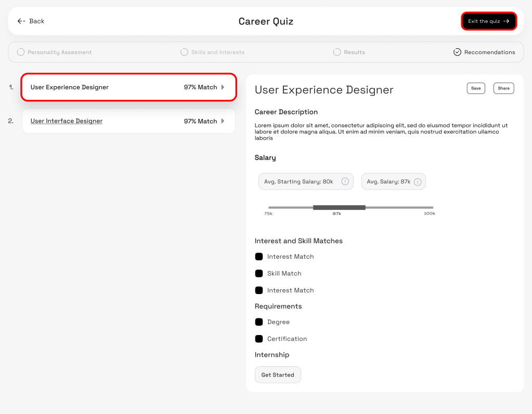
Task: Switch to the Skills and Interests tab
Action: point(217,52)
